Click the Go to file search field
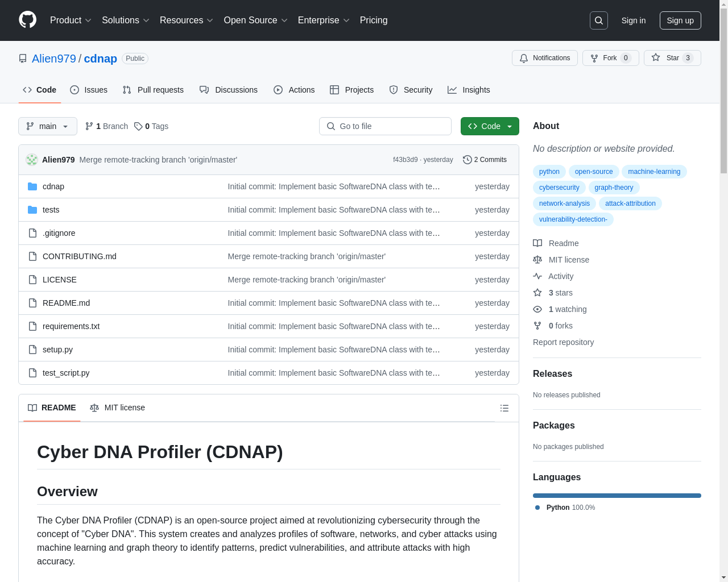Viewport: 728px width, 582px height. point(385,126)
